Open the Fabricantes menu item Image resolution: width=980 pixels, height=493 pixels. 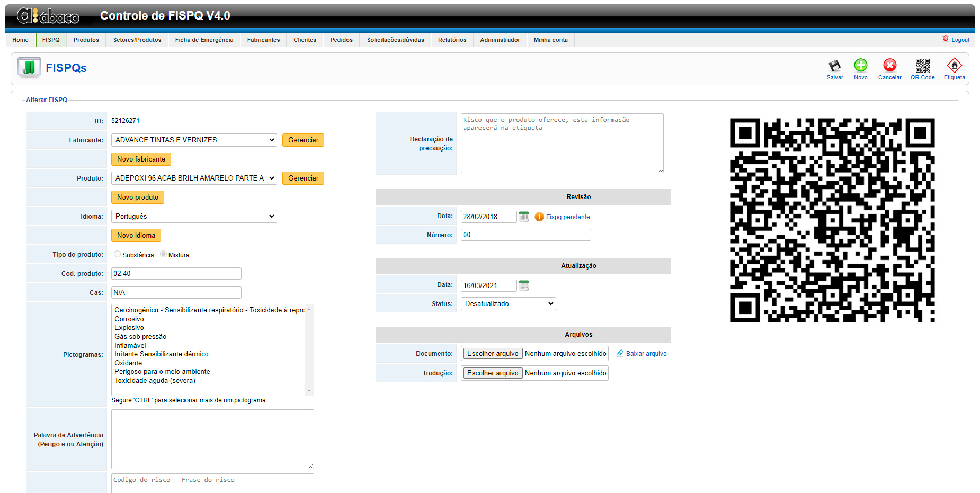pyautogui.click(x=263, y=40)
